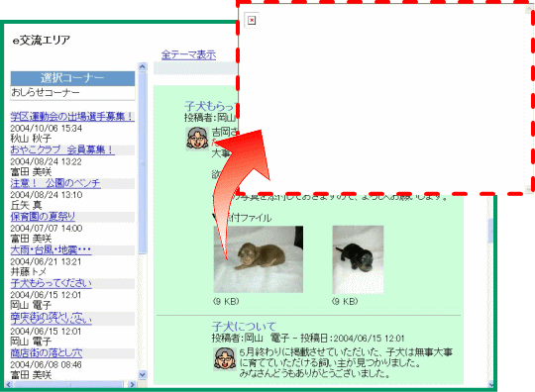Click date 2004/06/21 13:21 entry

tap(46, 261)
